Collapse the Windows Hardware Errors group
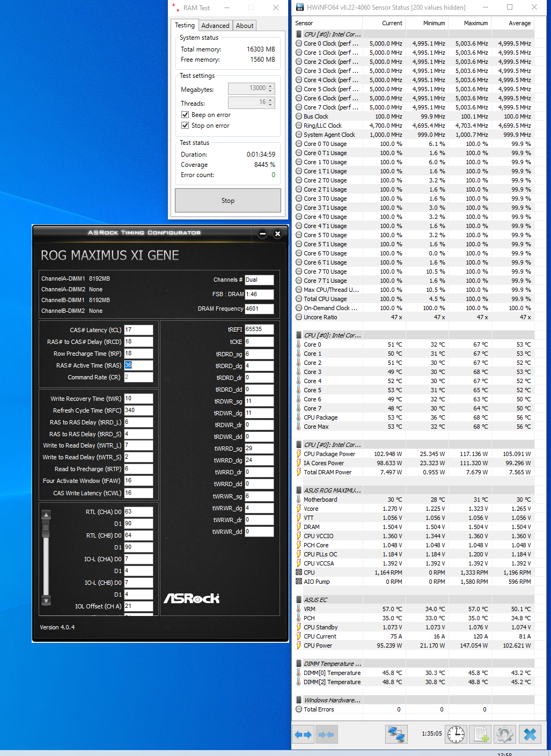This screenshot has width=551, height=756. (299, 700)
